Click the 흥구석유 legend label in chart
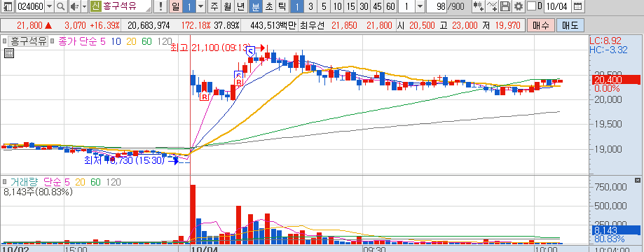 click(29, 41)
